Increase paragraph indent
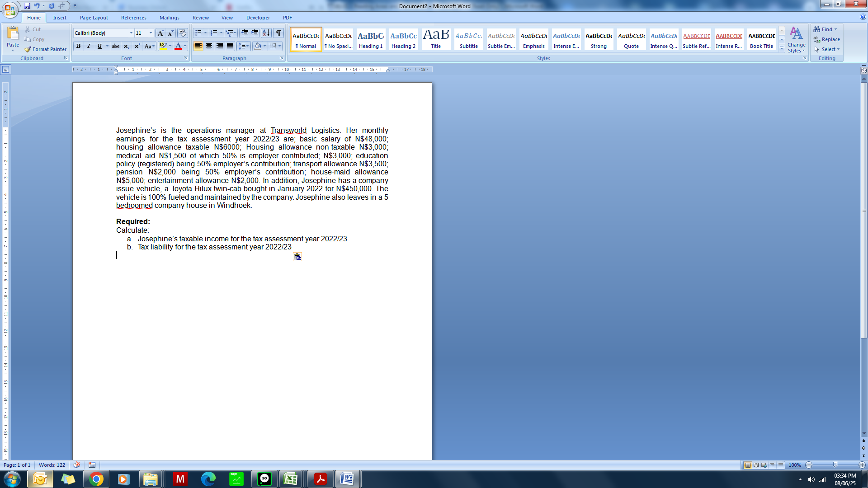 click(255, 33)
